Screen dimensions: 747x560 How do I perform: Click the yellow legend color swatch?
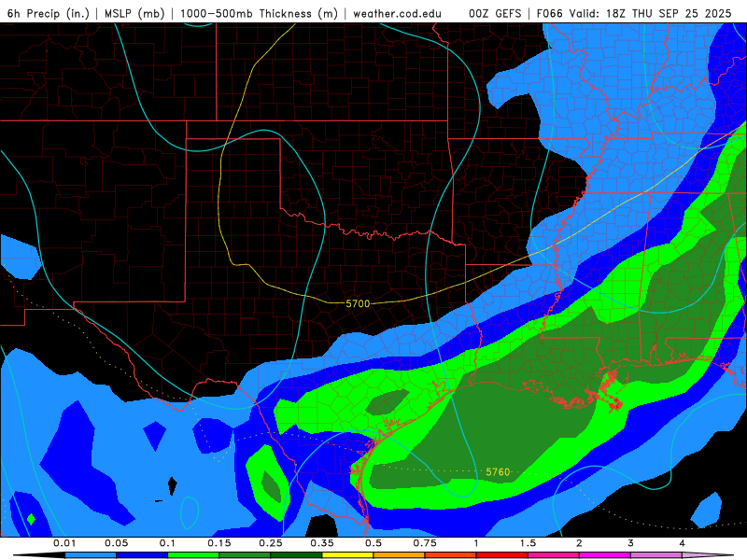pyautogui.click(x=347, y=555)
